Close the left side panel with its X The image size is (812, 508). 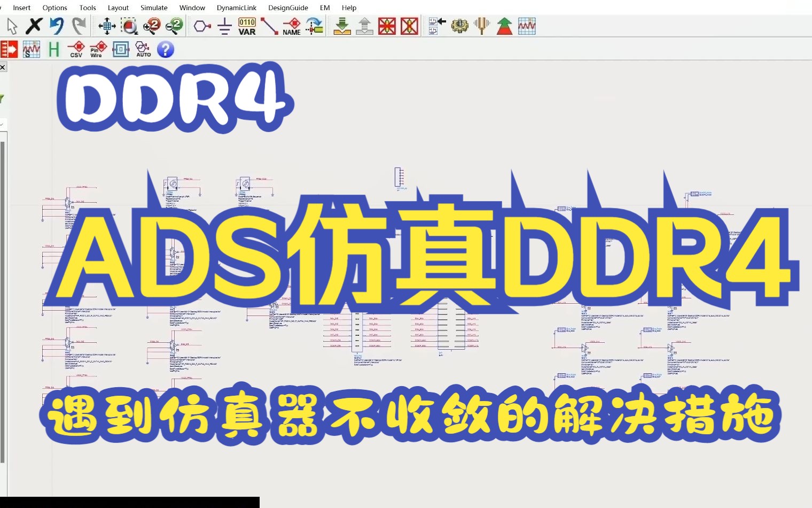(x=3, y=67)
